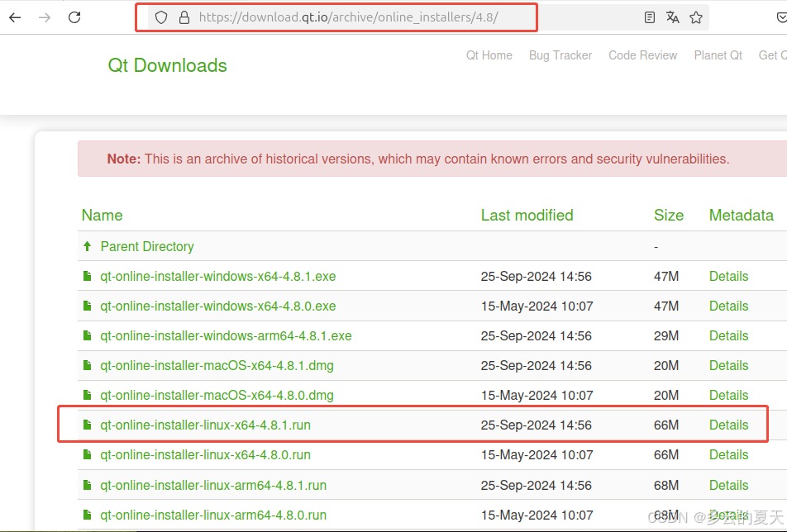This screenshot has width=787, height=532.
Task: Download qt-online-installer-linux-x64-4.8.1.run
Action: (205, 425)
